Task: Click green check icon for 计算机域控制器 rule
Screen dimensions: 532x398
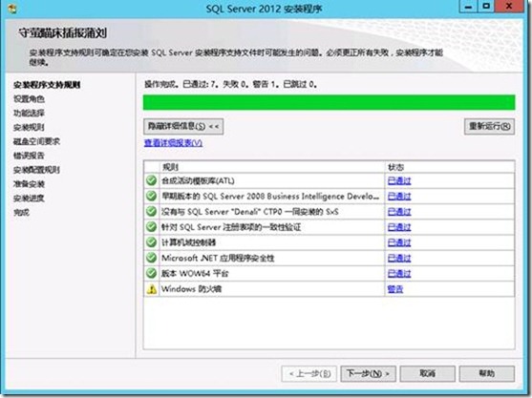Action: (151, 242)
